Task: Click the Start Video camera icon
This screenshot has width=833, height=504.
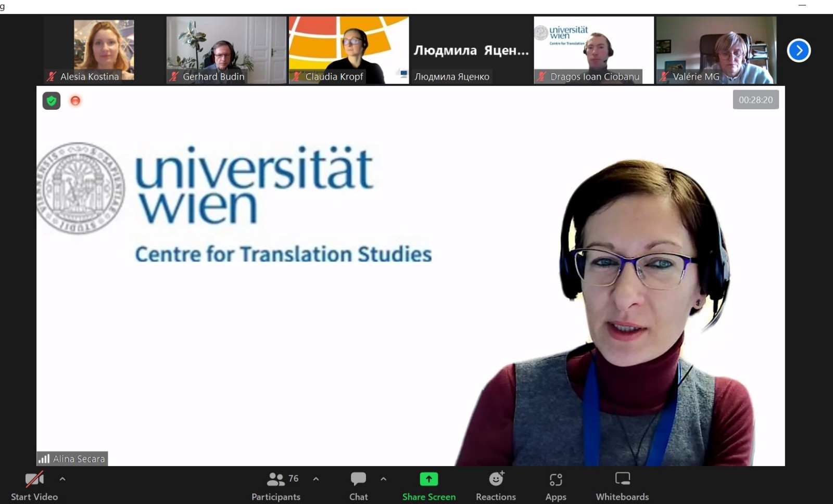Action: [34, 479]
